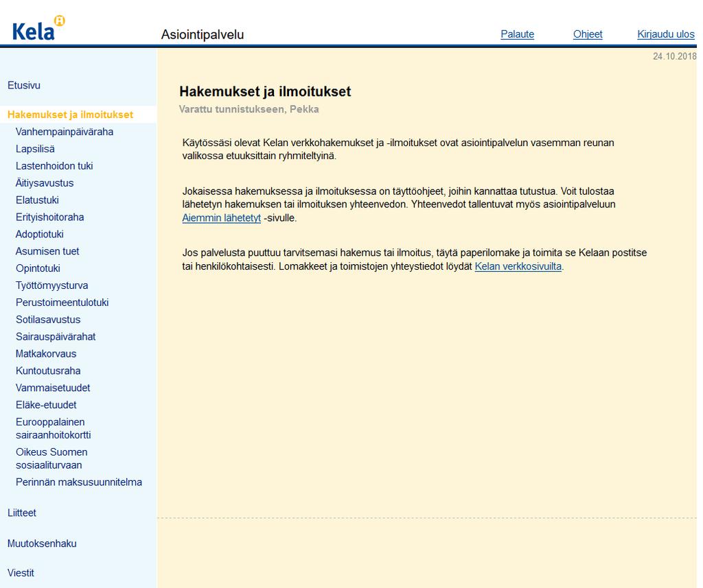Open Elatustuki in sidebar
The height and width of the screenshot is (588, 703).
[x=37, y=200]
